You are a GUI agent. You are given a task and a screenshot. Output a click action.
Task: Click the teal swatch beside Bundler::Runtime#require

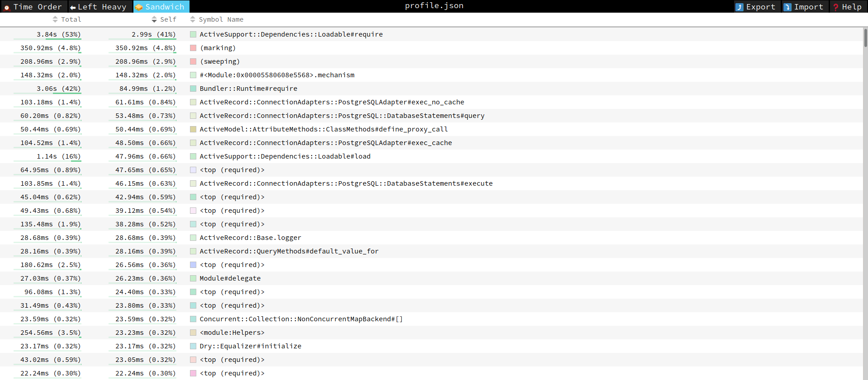[193, 89]
